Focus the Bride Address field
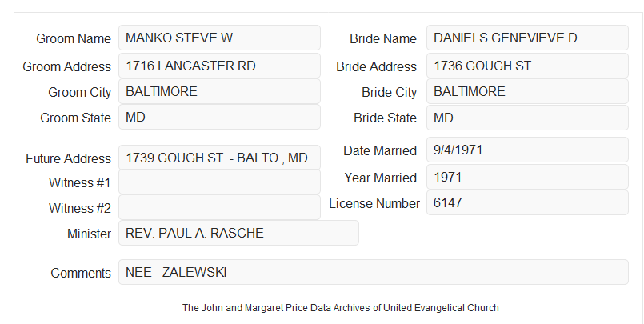 click(527, 66)
